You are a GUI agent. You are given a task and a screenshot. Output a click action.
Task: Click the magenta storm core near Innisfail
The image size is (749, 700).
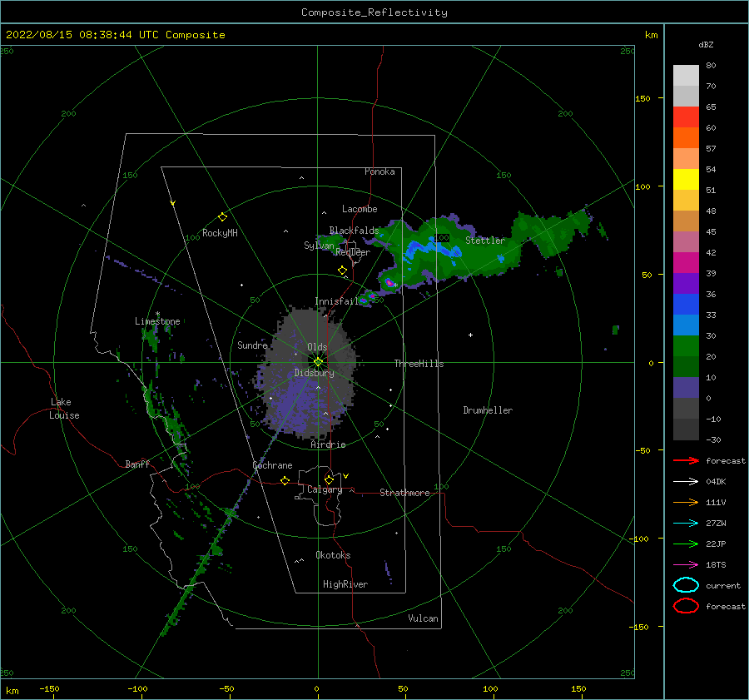[389, 283]
